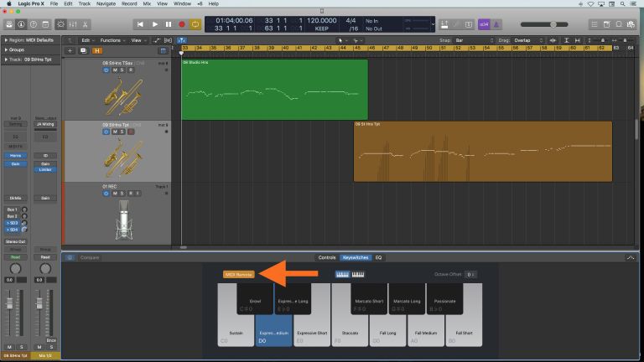Open the Drag Overlap dropdown
This screenshot has height=362, width=644.
coord(528,40)
